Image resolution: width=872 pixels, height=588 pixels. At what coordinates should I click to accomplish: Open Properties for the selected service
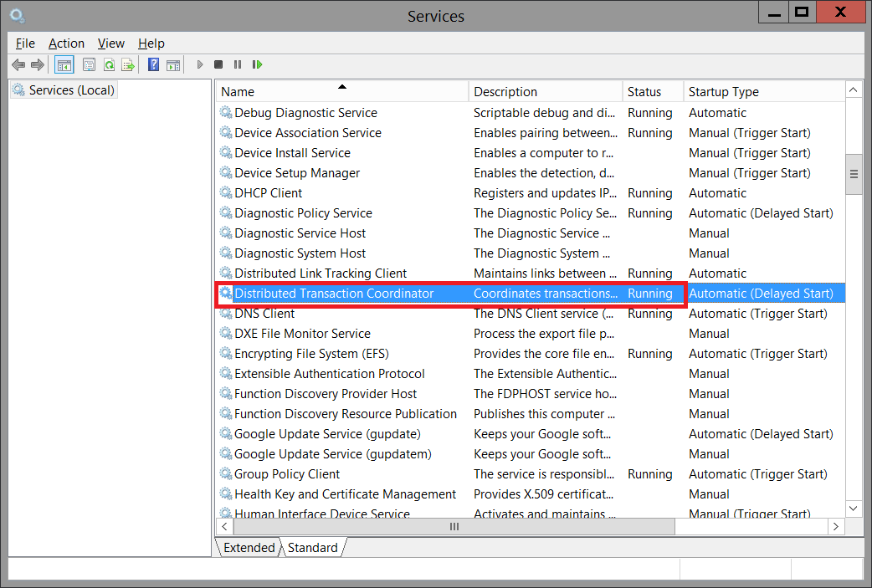coord(90,64)
